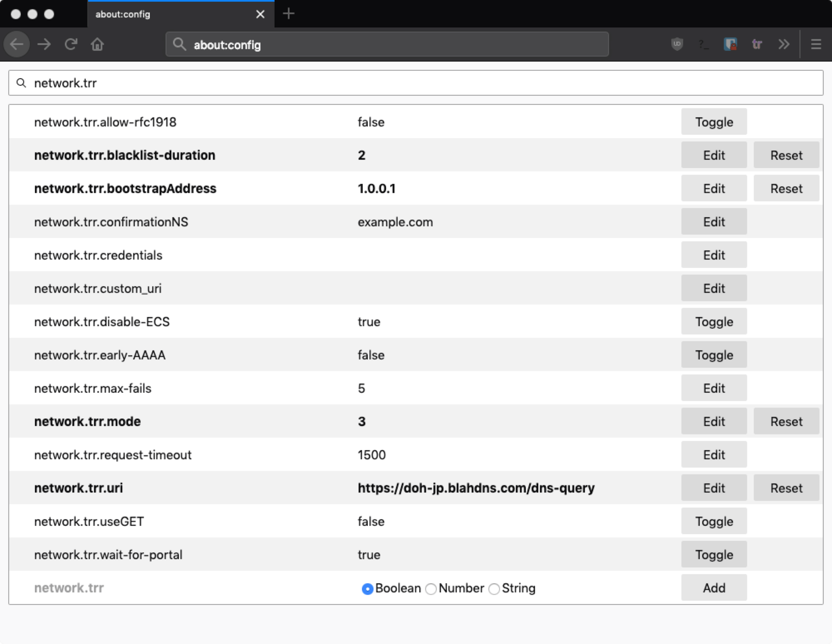Viewport: 832px width, 644px height.
Task: Go to the home page icon
Action: click(97, 44)
